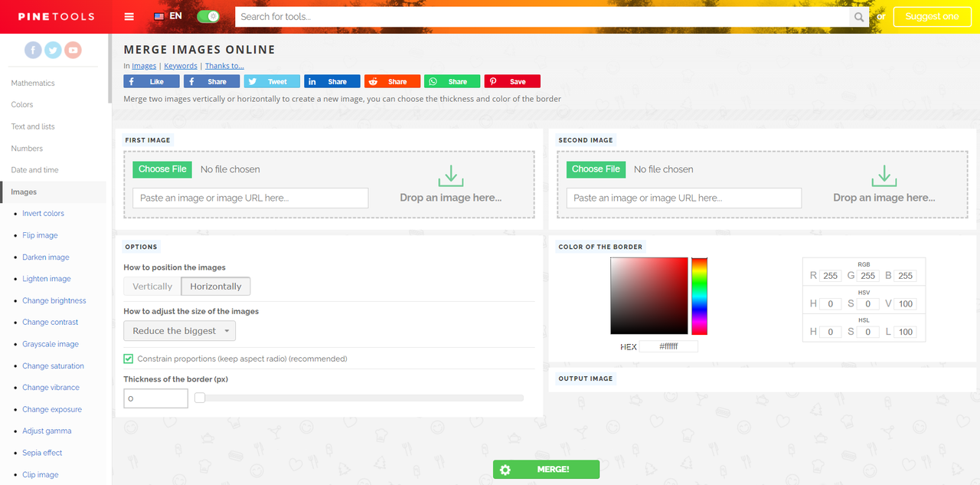The image size is (980, 485).
Task: Open the Thanks to... link
Action: pos(224,66)
